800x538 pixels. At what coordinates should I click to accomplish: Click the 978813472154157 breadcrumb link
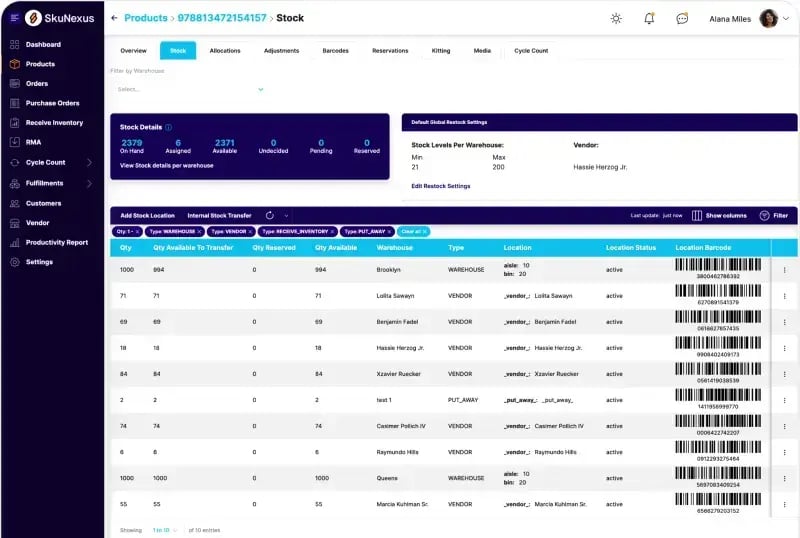222,18
